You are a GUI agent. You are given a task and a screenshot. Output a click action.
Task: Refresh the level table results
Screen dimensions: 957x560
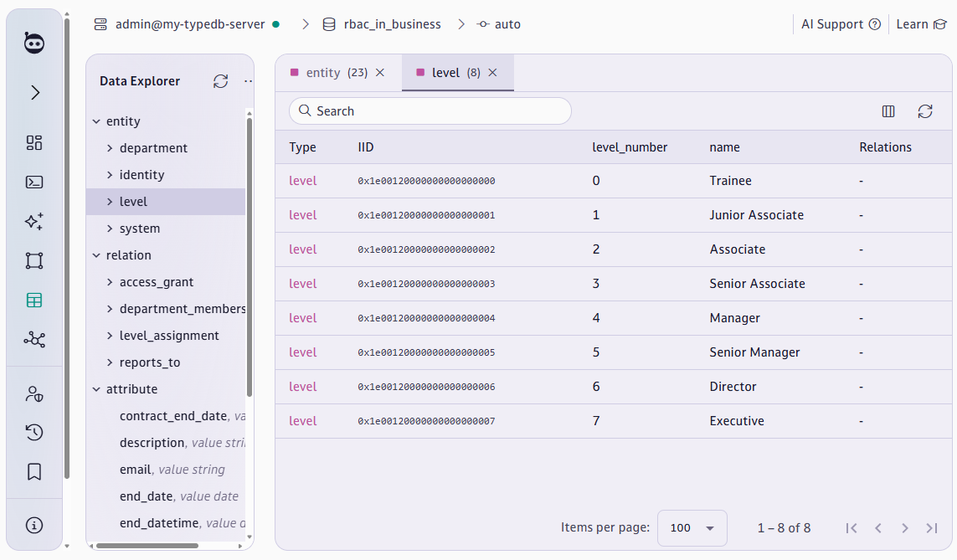925,111
